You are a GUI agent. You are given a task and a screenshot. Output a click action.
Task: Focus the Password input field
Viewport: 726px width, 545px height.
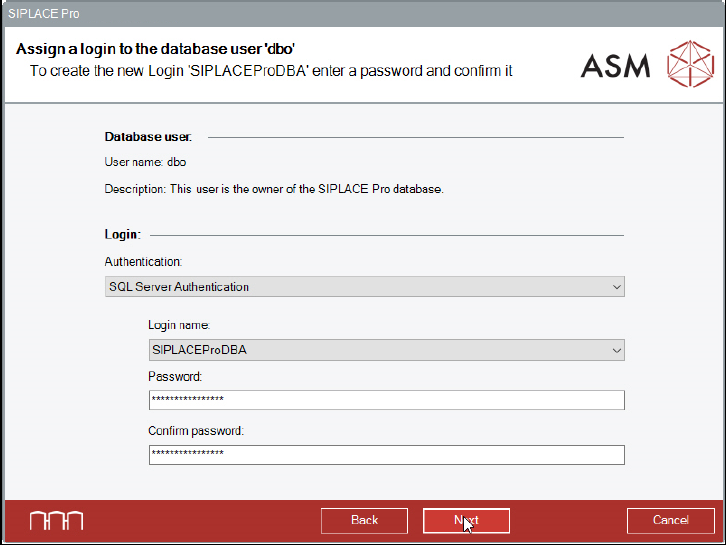tap(386, 400)
